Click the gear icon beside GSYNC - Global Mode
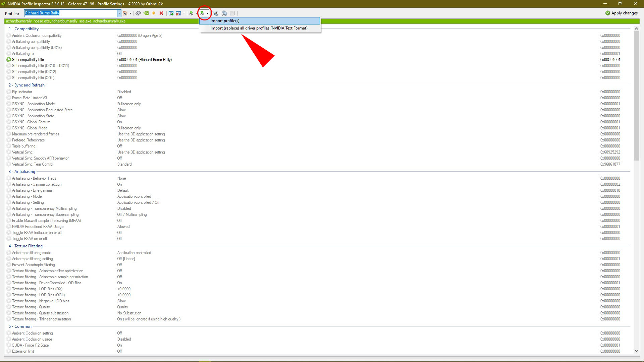This screenshot has height=362, width=644. coord(9,128)
